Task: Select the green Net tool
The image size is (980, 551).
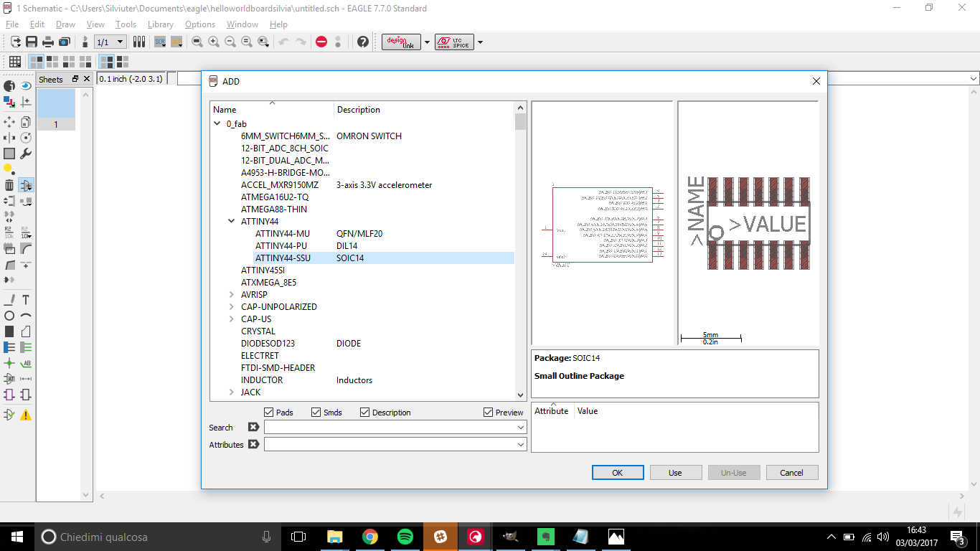Action: pos(26,347)
